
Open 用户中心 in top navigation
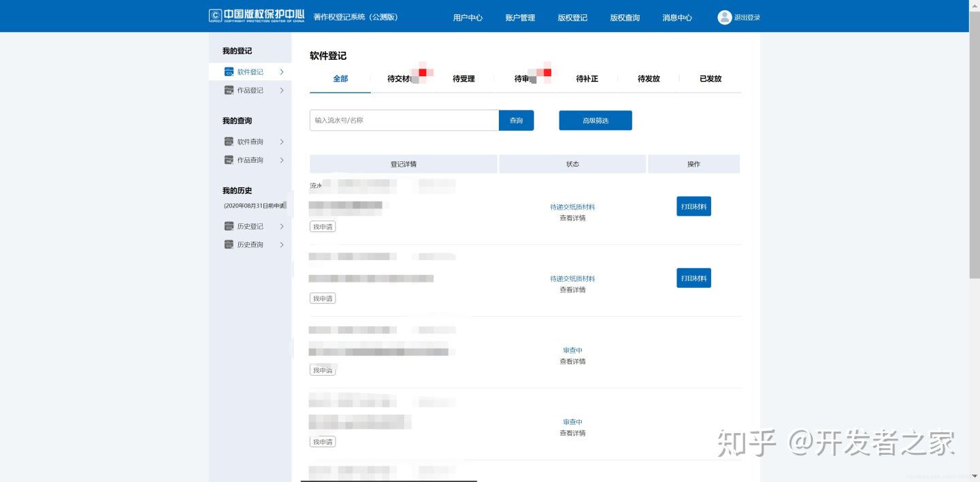coord(468,18)
